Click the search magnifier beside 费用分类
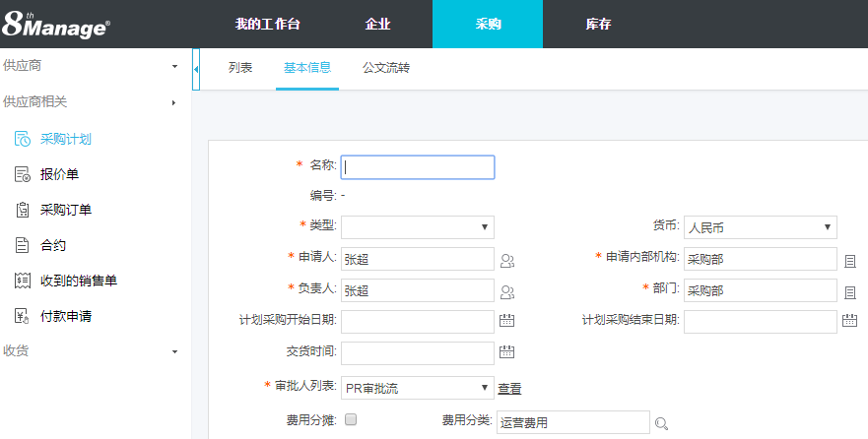The width and height of the screenshot is (868, 439). point(662,423)
